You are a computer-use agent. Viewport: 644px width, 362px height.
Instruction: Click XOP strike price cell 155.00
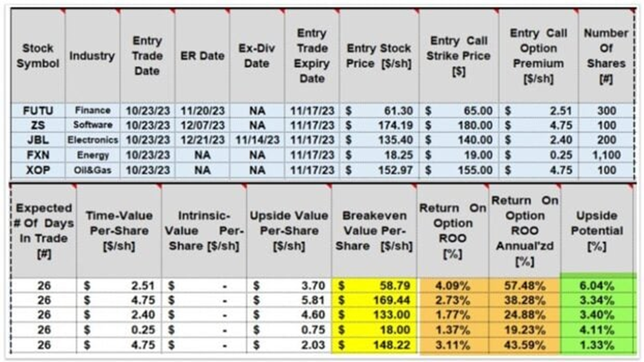[x=459, y=170]
